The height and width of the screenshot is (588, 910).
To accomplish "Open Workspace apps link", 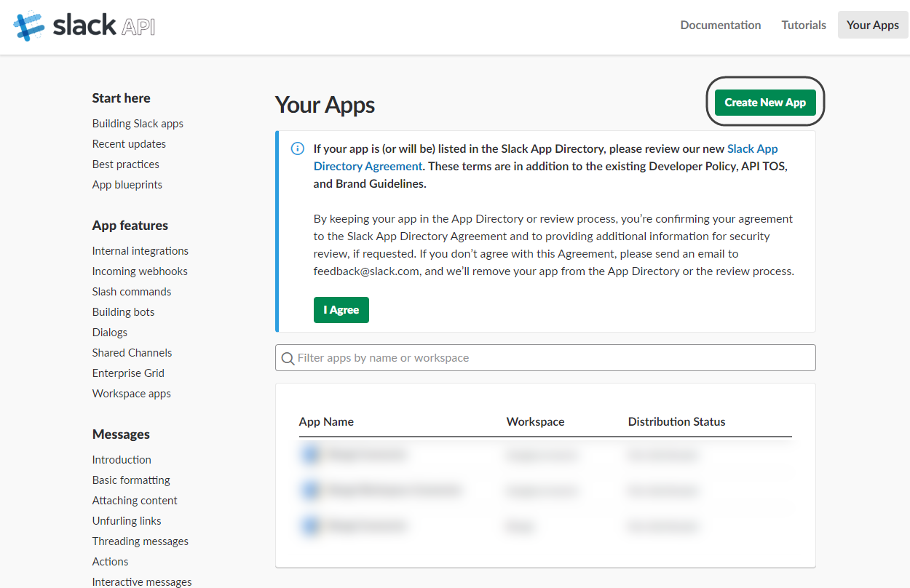I will point(132,394).
